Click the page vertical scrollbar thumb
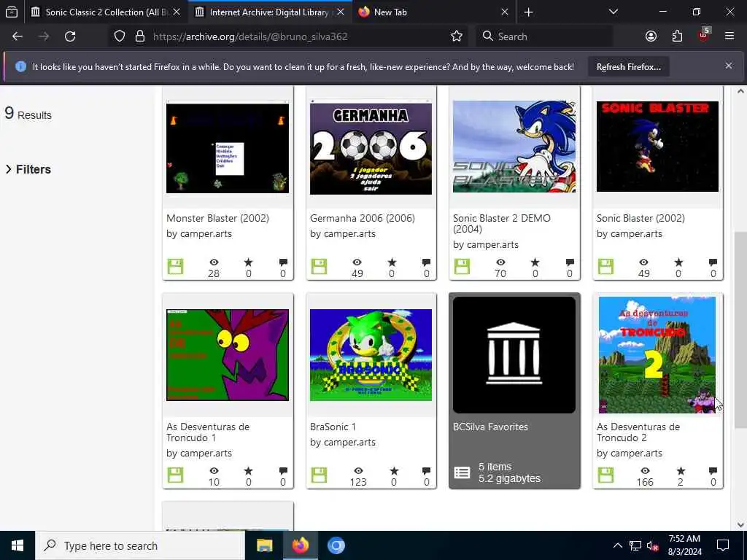Image resolution: width=747 pixels, height=560 pixels. coord(740,329)
